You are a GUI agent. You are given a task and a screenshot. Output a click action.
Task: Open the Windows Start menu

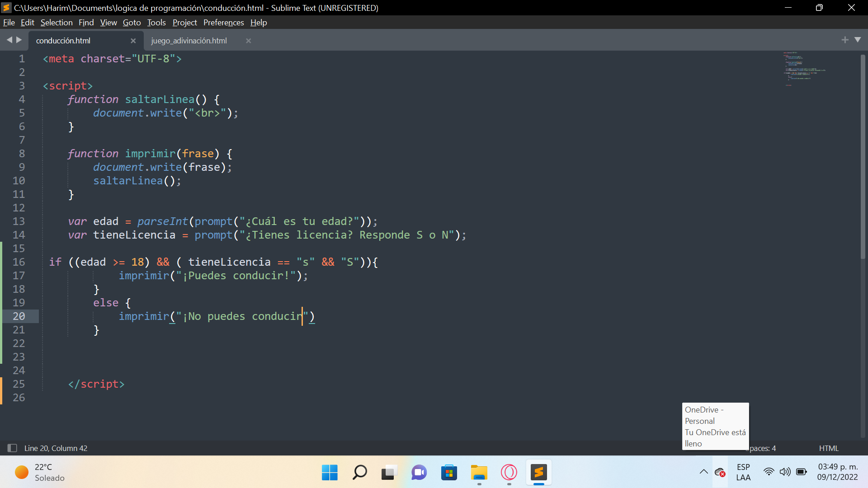[x=330, y=473]
